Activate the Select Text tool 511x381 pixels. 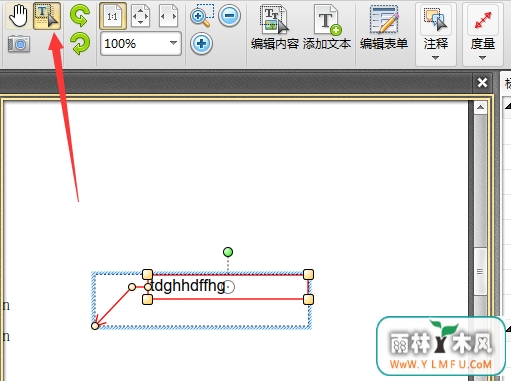47,16
